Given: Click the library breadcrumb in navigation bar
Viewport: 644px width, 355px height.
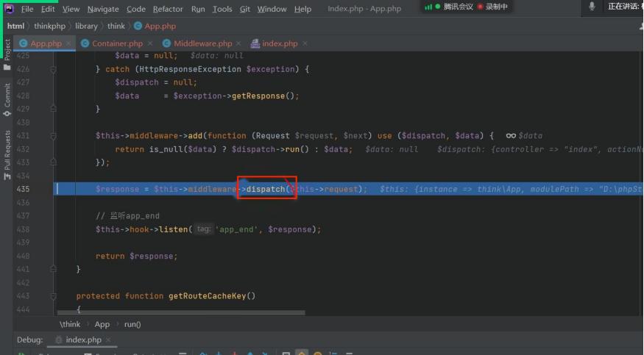Looking at the screenshot, I should pos(86,26).
